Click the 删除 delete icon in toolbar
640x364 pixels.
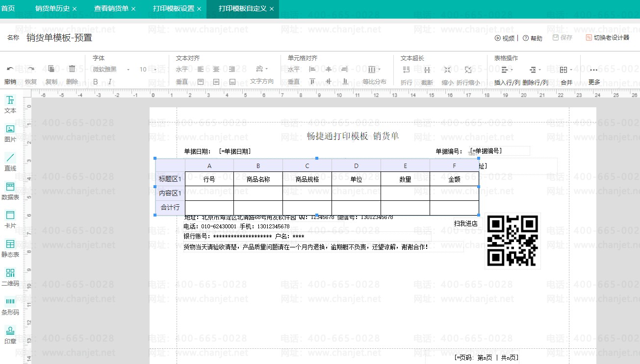[73, 71]
